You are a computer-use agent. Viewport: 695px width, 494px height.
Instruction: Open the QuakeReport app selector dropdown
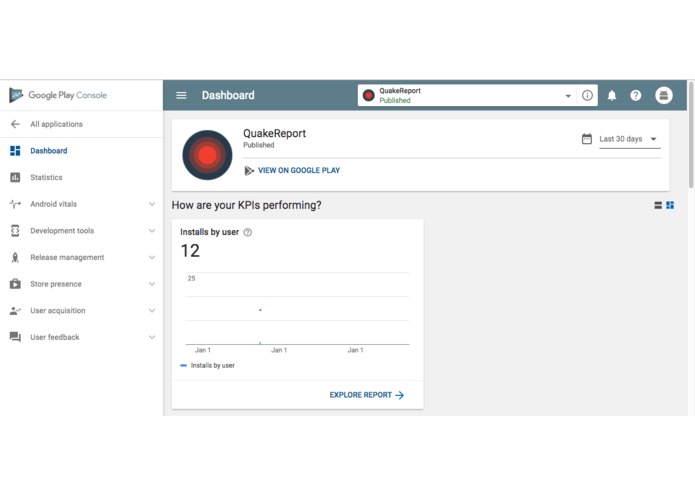(x=568, y=96)
